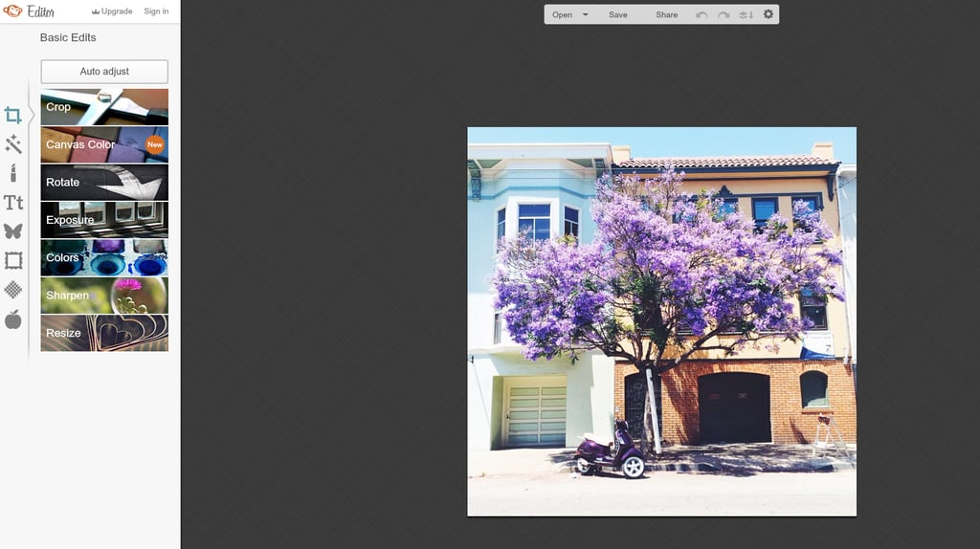Click the Auto adjust button
The image size is (980, 549).
[104, 71]
